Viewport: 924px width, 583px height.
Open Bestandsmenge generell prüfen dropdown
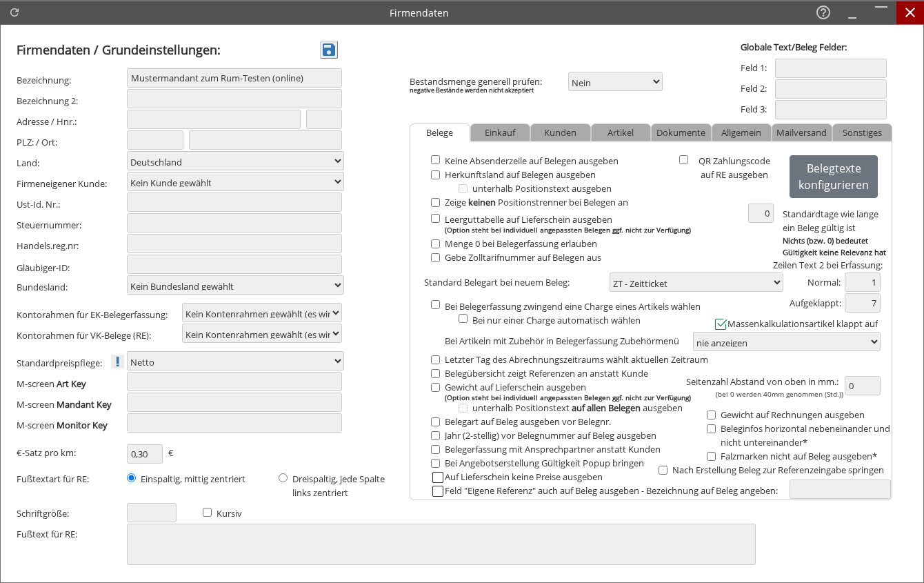pos(615,82)
